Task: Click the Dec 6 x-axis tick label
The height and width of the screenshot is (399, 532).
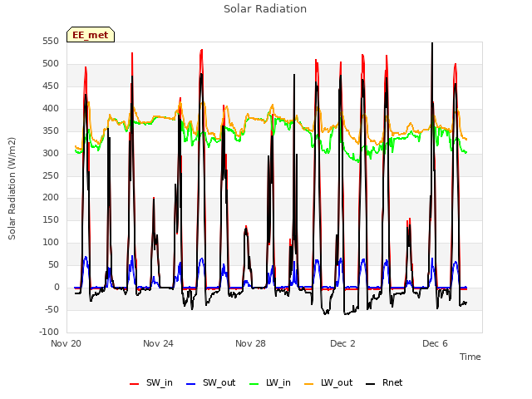Action: click(435, 343)
